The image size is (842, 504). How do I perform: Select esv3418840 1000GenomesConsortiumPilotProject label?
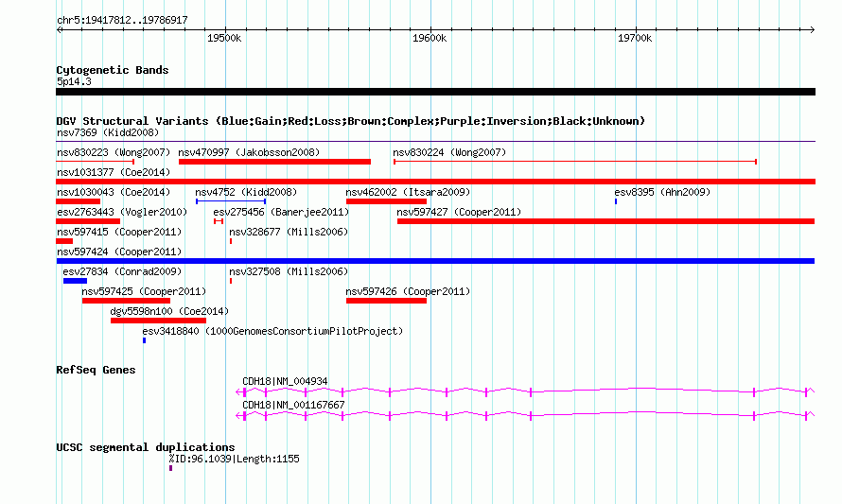click(272, 331)
